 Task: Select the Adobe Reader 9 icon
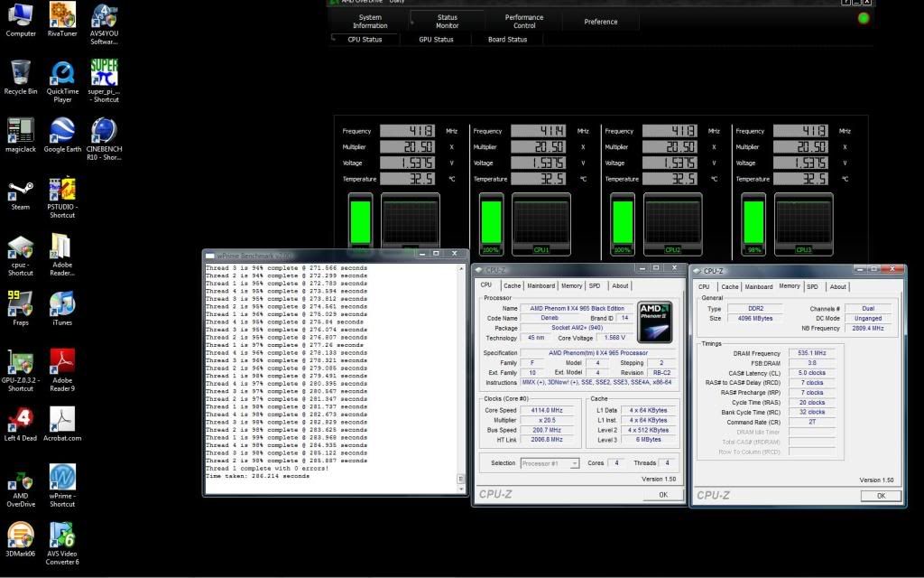pos(62,370)
